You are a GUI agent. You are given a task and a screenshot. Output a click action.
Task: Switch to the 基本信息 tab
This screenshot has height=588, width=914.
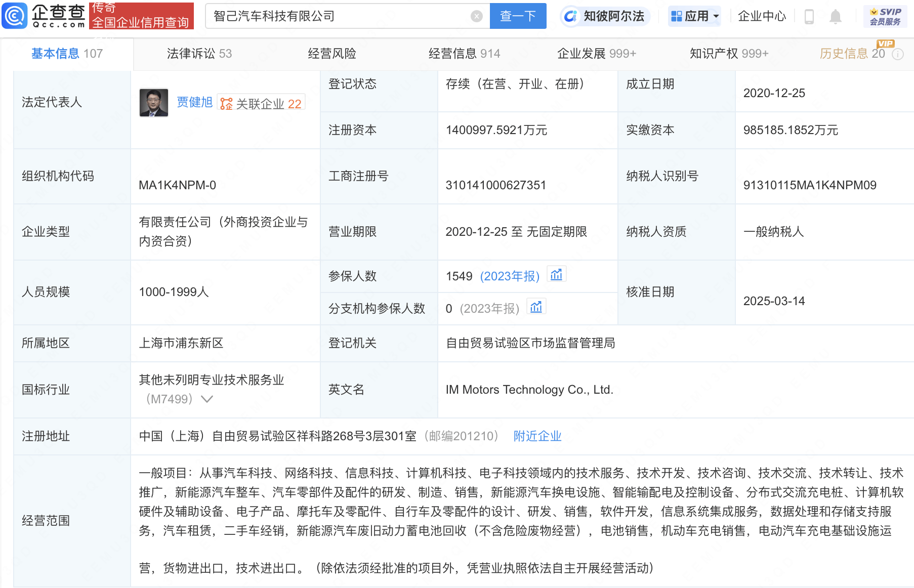(x=67, y=54)
